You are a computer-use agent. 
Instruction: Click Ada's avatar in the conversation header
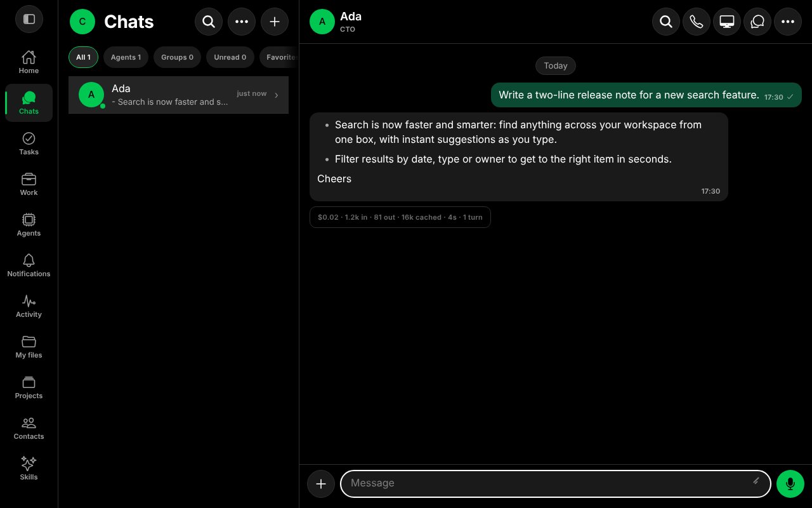pyautogui.click(x=322, y=22)
